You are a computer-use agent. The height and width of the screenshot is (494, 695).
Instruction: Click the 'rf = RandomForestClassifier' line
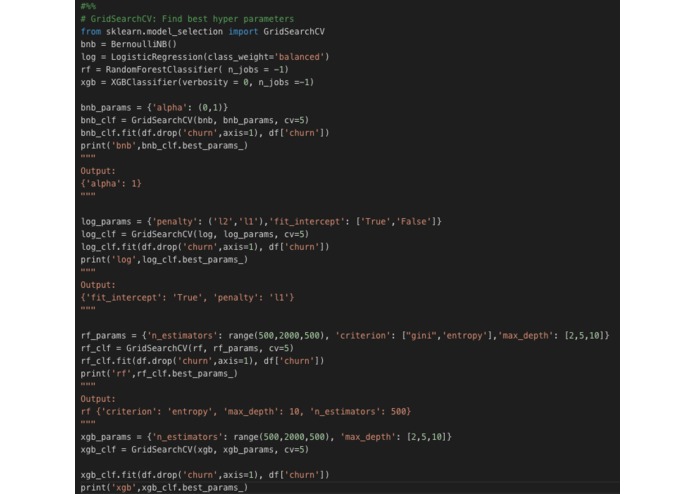(184, 70)
